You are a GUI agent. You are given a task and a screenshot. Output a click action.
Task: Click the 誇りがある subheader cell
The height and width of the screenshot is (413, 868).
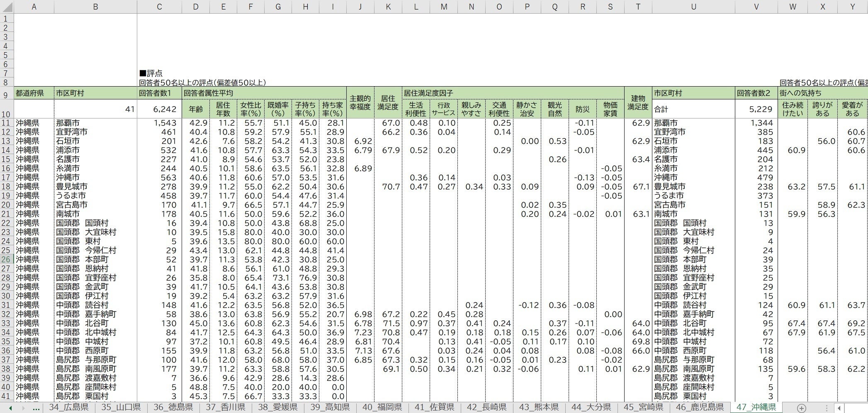[x=822, y=109]
